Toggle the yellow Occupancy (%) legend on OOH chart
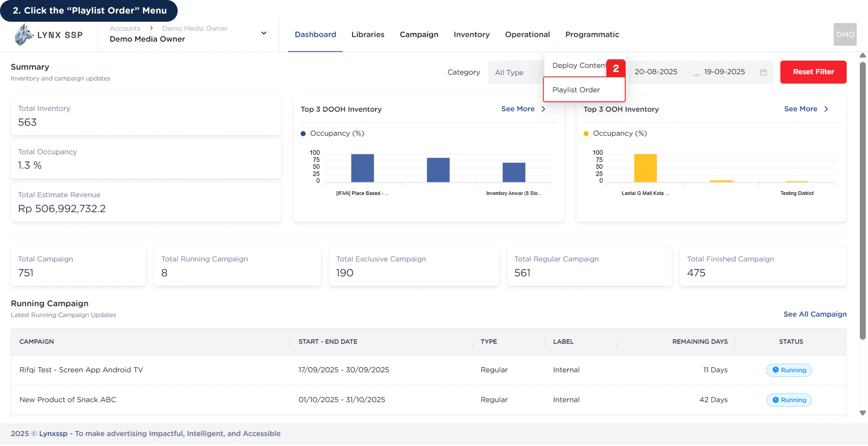This screenshot has width=868, height=446. 615,133
